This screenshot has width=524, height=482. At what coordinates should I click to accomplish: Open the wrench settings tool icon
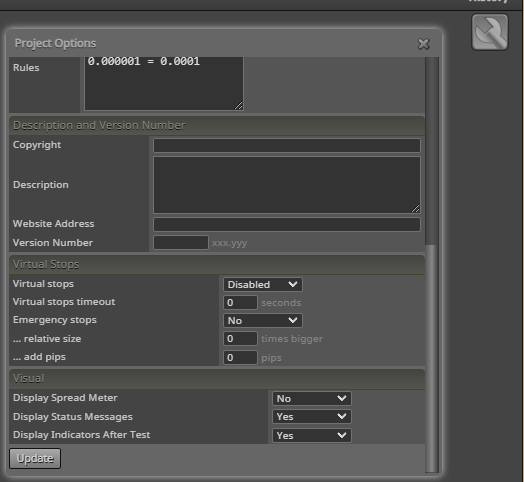(490, 32)
